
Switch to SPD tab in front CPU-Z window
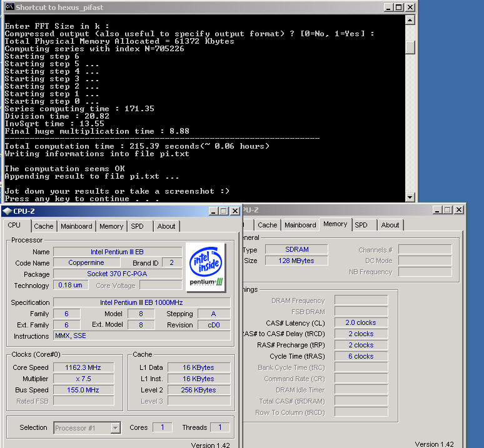point(137,226)
